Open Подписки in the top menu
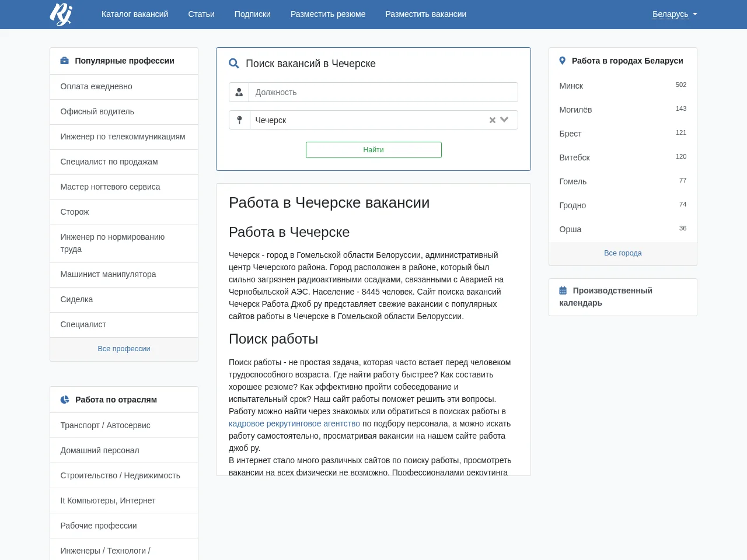 253,14
